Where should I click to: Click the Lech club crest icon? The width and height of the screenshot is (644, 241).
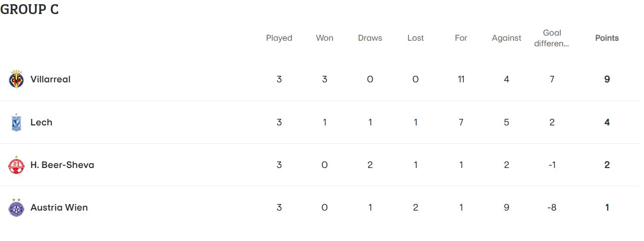(x=16, y=122)
